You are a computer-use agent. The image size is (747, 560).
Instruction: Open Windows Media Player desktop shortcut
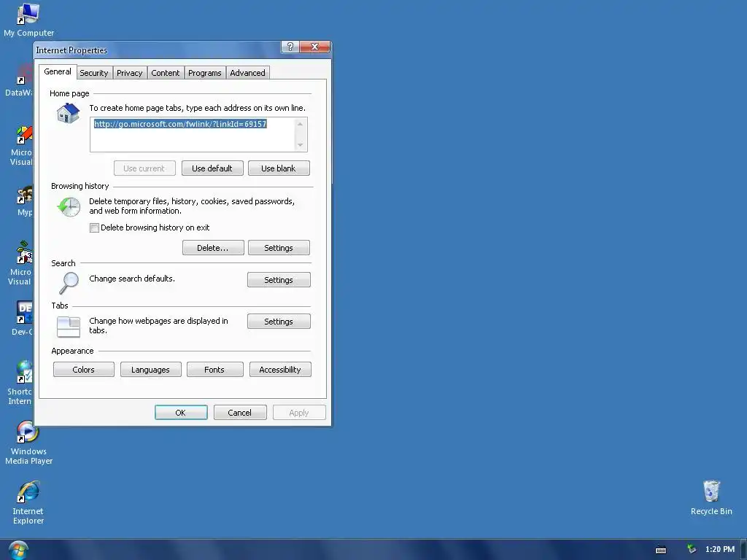(28, 443)
